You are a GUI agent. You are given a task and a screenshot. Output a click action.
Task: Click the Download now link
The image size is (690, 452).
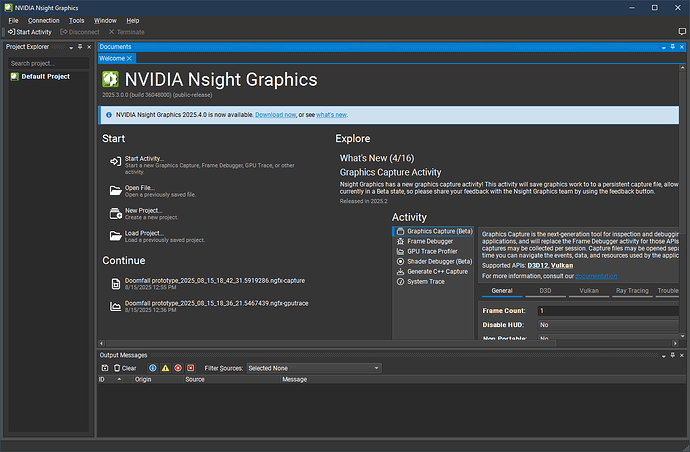pyautogui.click(x=275, y=115)
